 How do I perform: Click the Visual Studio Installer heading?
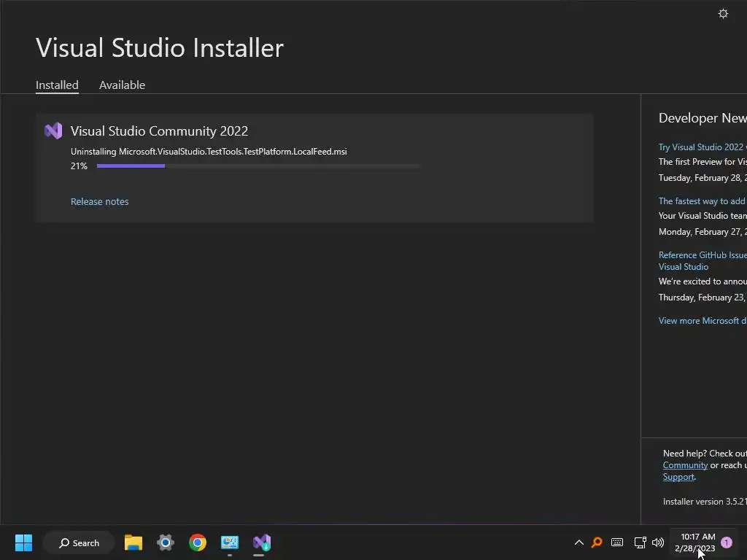[x=160, y=47]
